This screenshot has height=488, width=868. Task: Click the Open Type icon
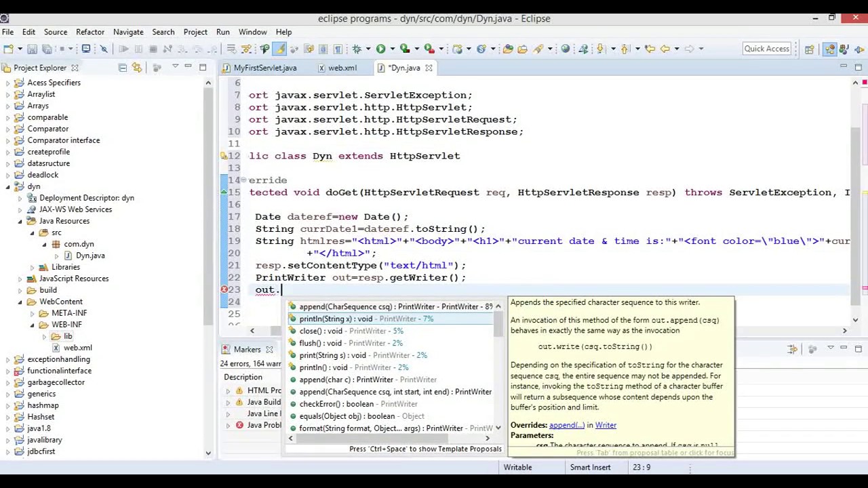(x=508, y=49)
